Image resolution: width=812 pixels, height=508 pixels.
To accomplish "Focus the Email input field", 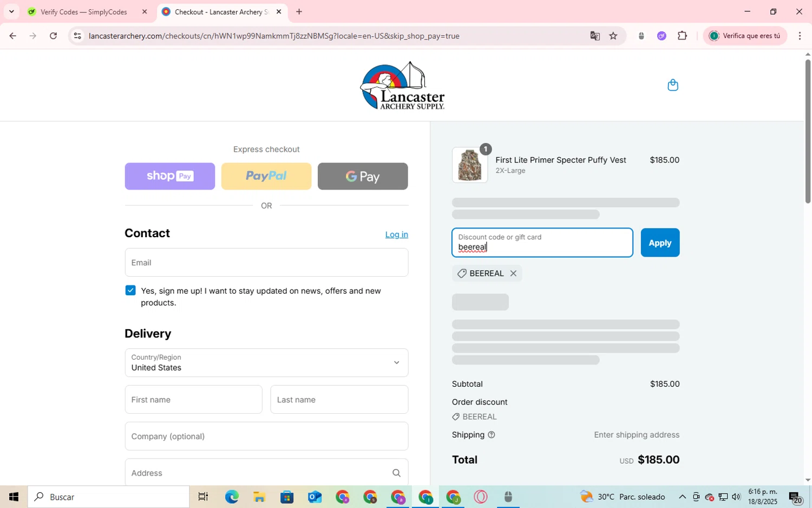I will click(266, 262).
